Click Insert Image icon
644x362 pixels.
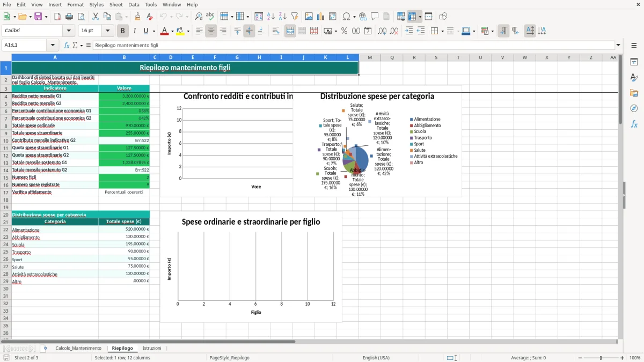tap(309, 17)
